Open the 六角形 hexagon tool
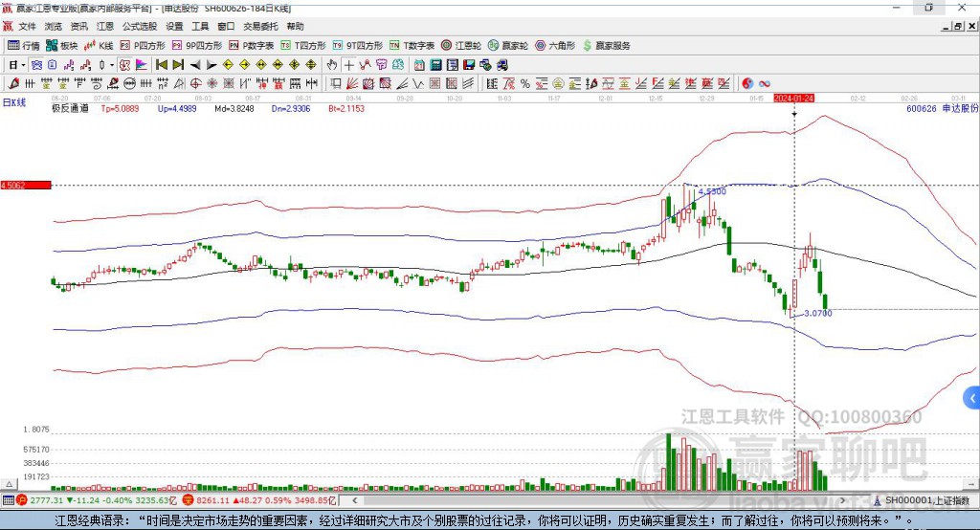 coord(555,46)
